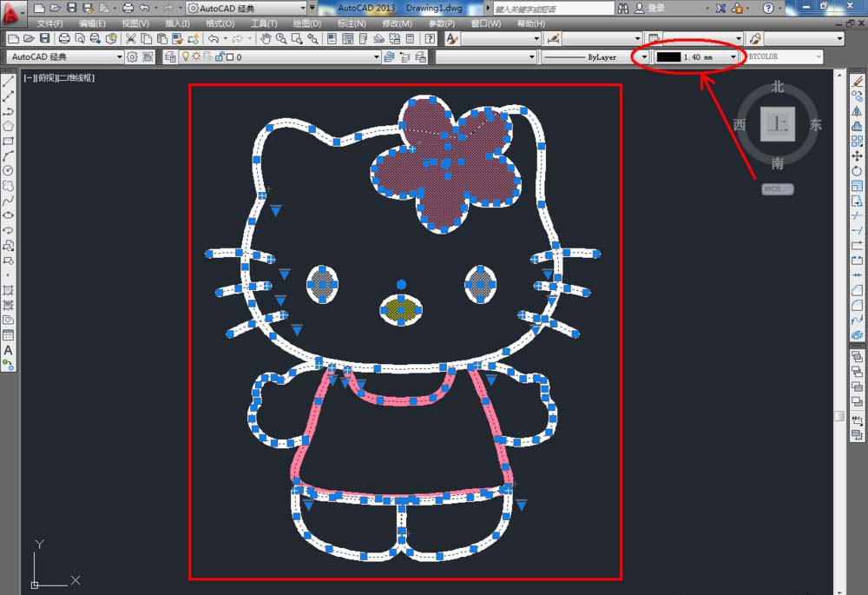868x595 pixels.
Task: Select the Polygon draw tool
Action: (9, 126)
